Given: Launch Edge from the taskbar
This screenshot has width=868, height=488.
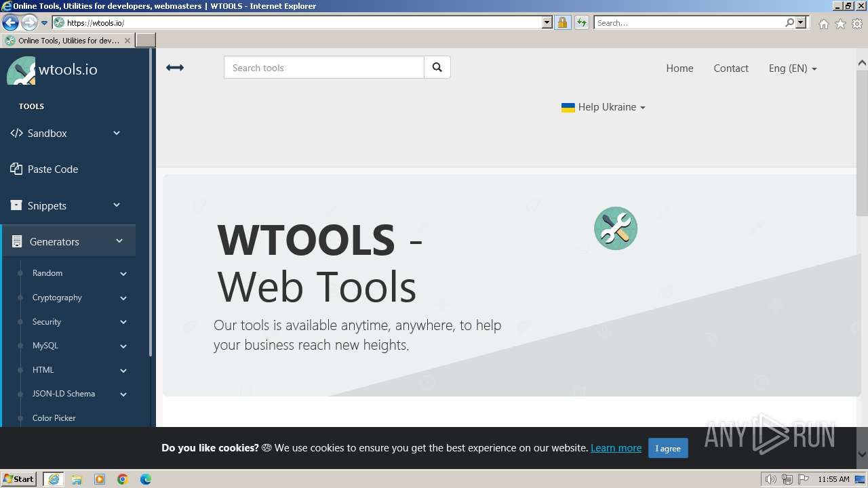Looking at the screenshot, I should pos(146,479).
